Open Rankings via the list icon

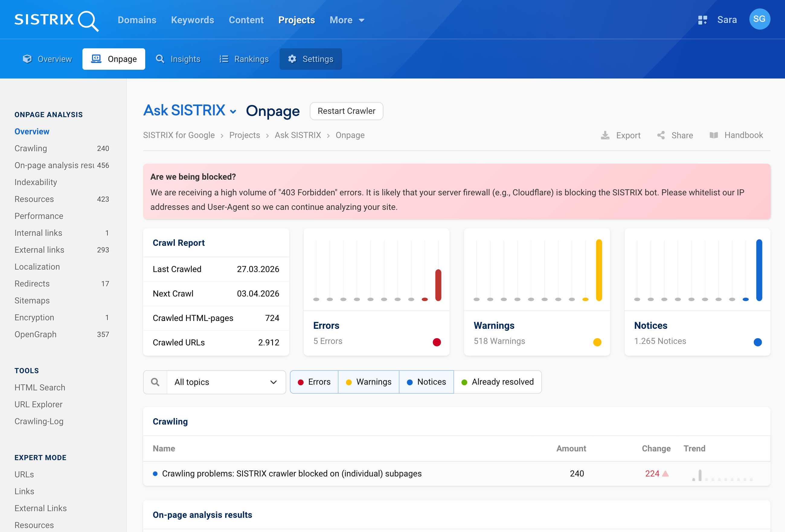223,59
